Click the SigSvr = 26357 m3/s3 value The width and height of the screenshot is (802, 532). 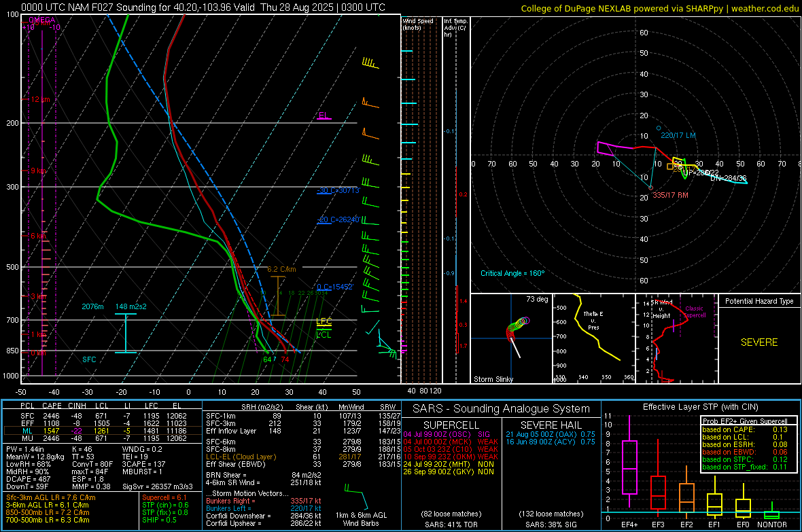[158, 486]
